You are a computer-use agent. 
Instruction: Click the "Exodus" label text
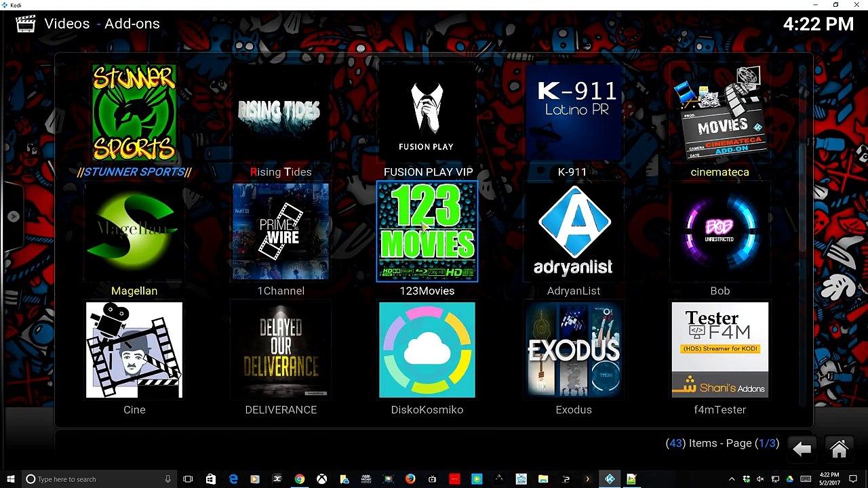[x=574, y=409]
